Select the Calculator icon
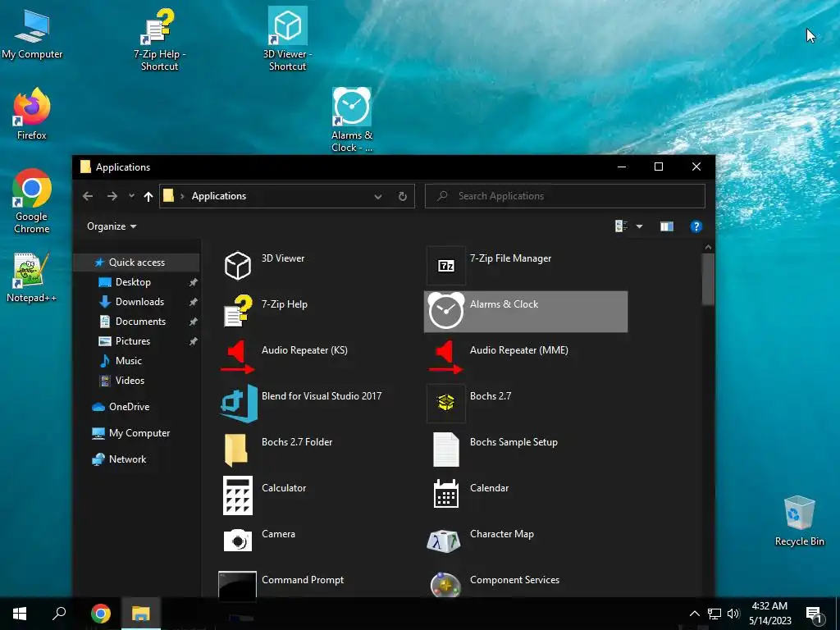 click(237, 495)
